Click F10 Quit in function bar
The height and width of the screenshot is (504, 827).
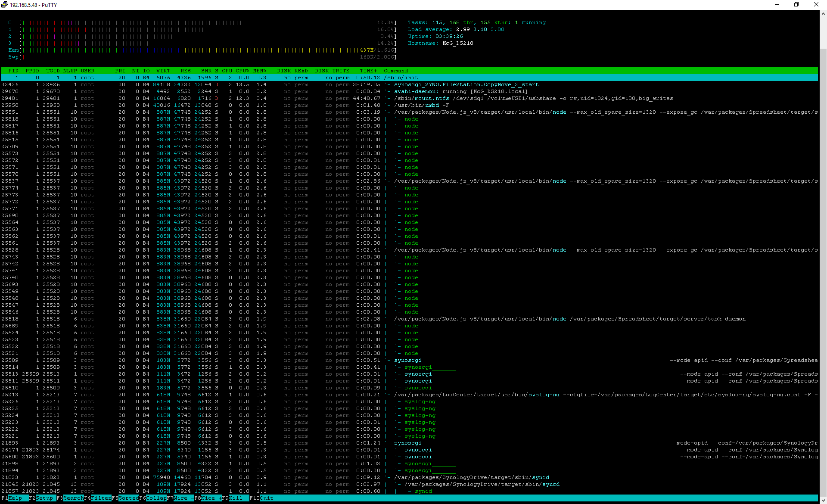[x=266, y=498]
